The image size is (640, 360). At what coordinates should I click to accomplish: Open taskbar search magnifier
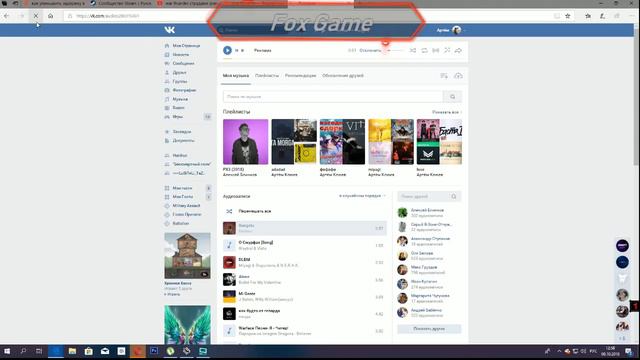pyautogui.click(x=23, y=351)
